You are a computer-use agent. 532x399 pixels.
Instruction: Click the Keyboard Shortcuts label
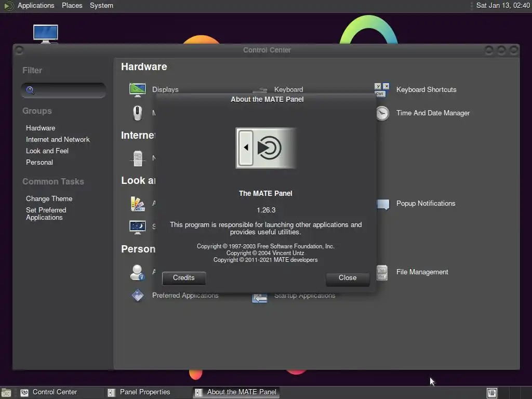click(426, 89)
